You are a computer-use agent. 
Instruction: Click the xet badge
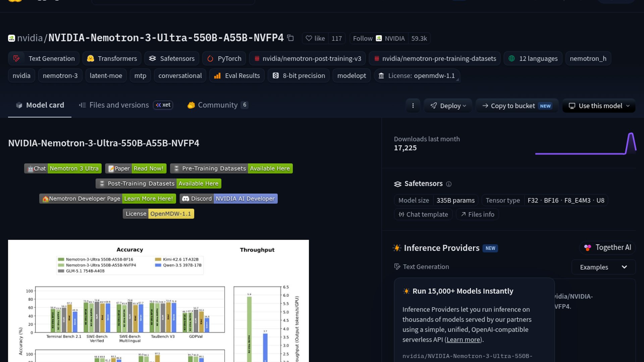(x=163, y=105)
